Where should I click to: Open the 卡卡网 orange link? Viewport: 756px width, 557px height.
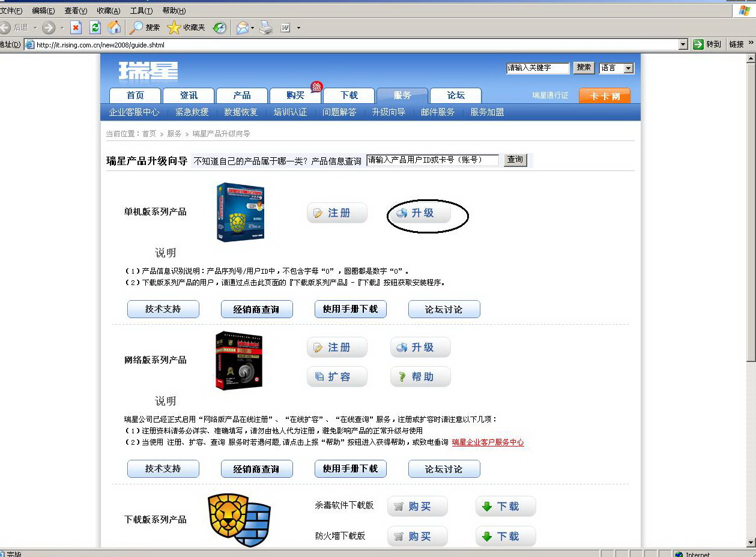point(605,96)
